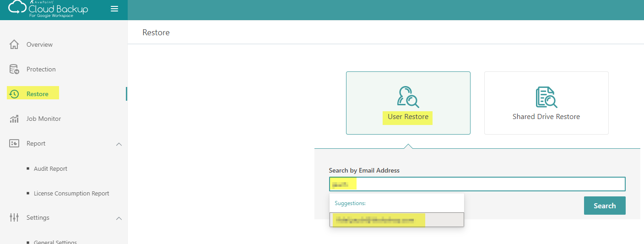Open Audit Report from sidebar

pos(50,168)
